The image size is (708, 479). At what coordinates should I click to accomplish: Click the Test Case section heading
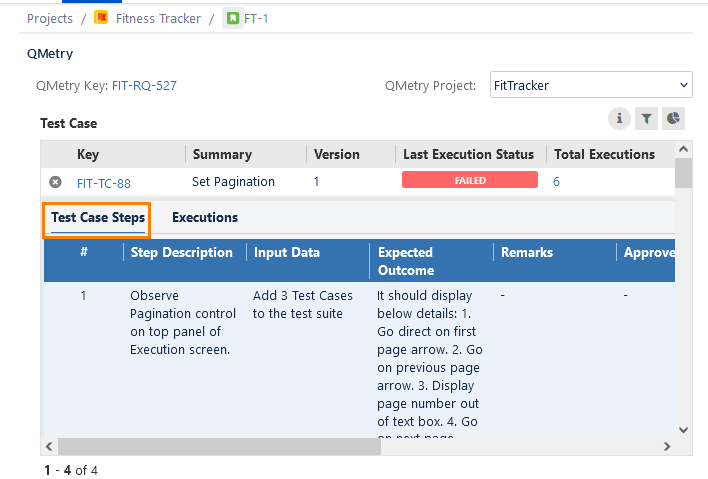[x=69, y=123]
